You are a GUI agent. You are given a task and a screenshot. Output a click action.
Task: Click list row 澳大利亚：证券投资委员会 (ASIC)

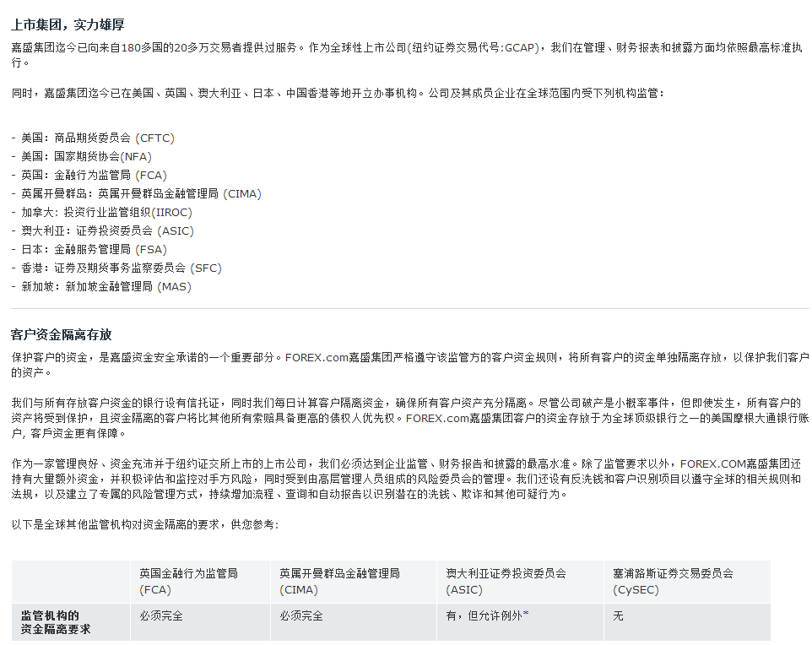(102, 231)
